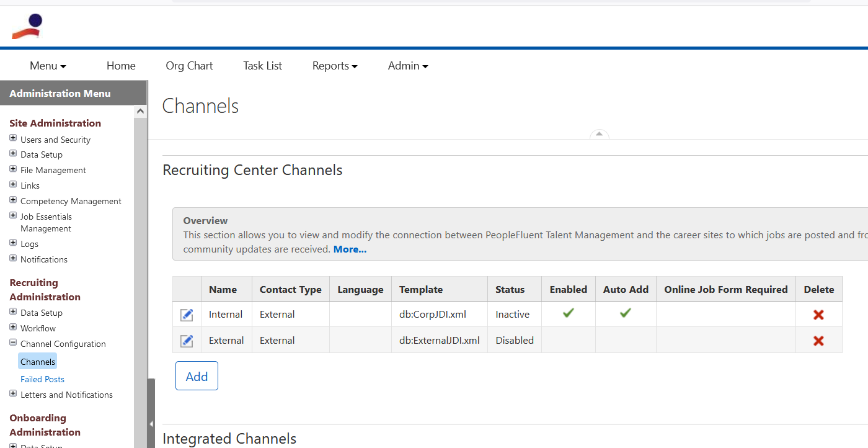The image size is (868, 448).
Task: Edit the External channel row
Action: pyautogui.click(x=187, y=341)
